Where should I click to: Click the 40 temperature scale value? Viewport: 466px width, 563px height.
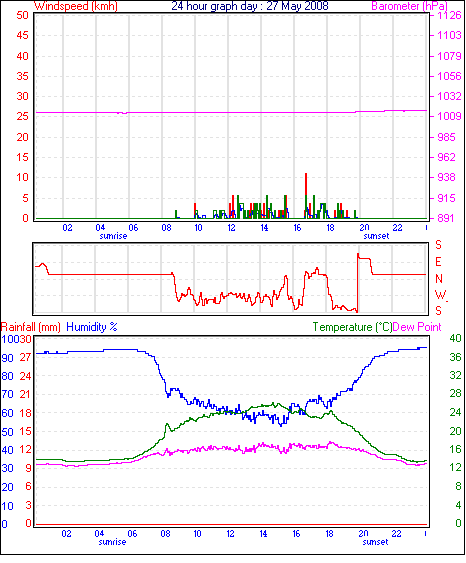[x=455, y=339]
